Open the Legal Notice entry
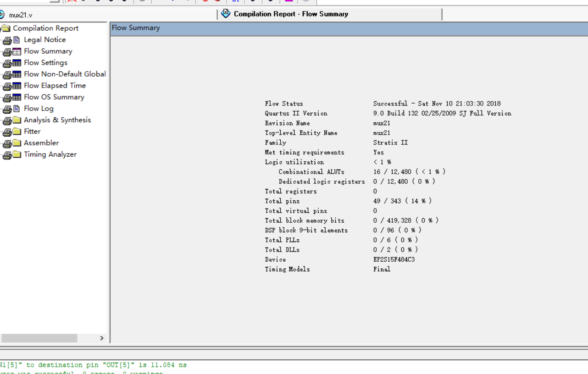 click(x=44, y=40)
